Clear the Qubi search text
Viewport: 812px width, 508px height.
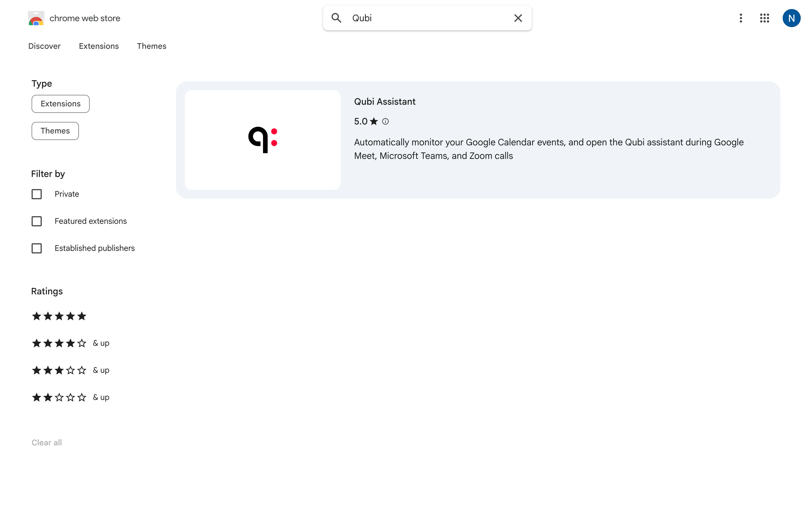[x=518, y=18]
